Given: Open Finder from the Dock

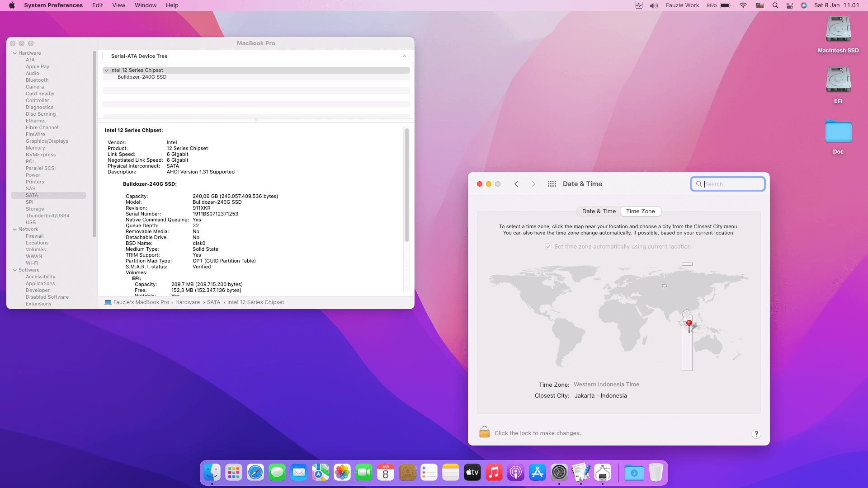Looking at the screenshot, I should point(212,473).
